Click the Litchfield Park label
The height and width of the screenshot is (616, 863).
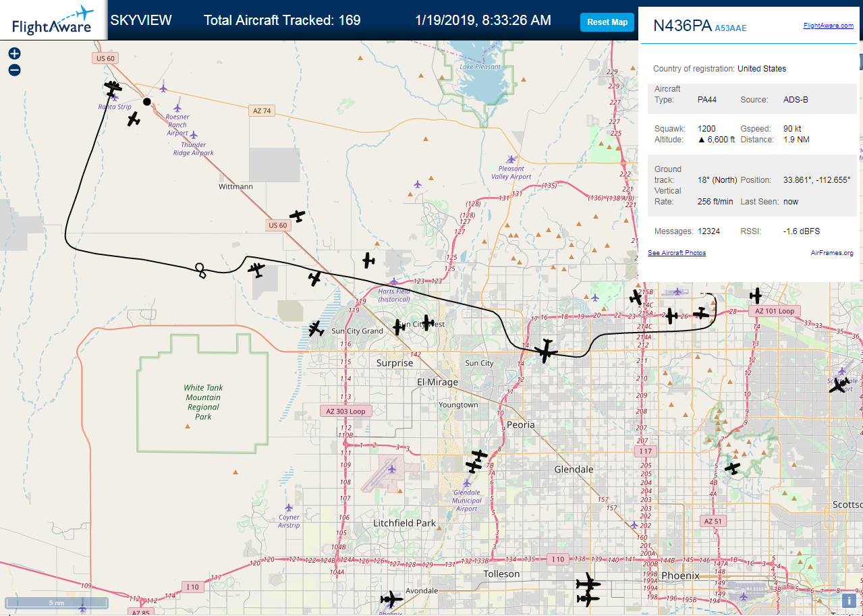point(405,523)
